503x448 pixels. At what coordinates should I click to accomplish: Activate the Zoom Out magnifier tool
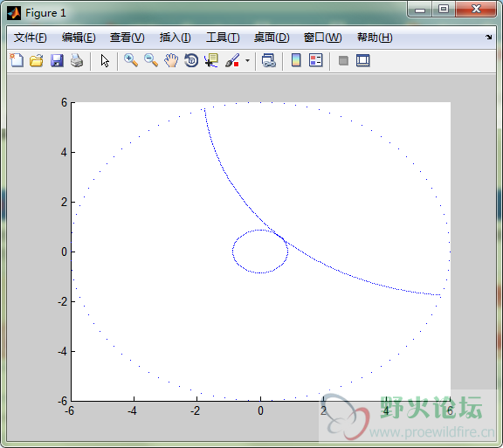tap(151, 60)
